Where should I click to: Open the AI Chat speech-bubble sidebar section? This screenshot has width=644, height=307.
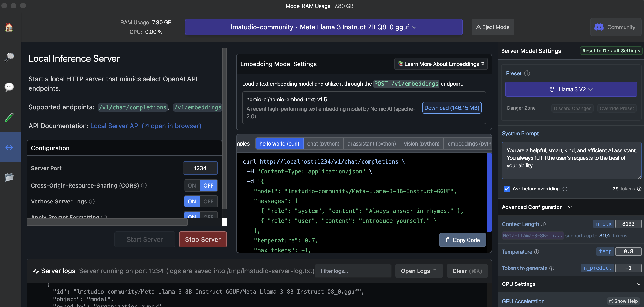click(9, 87)
